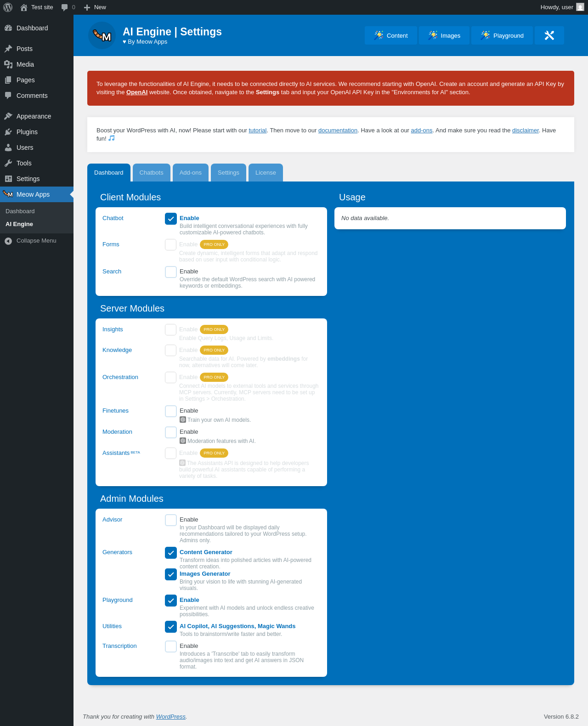Click the plus New icon in the admin bar
588x726 pixels.
(x=87, y=7)
